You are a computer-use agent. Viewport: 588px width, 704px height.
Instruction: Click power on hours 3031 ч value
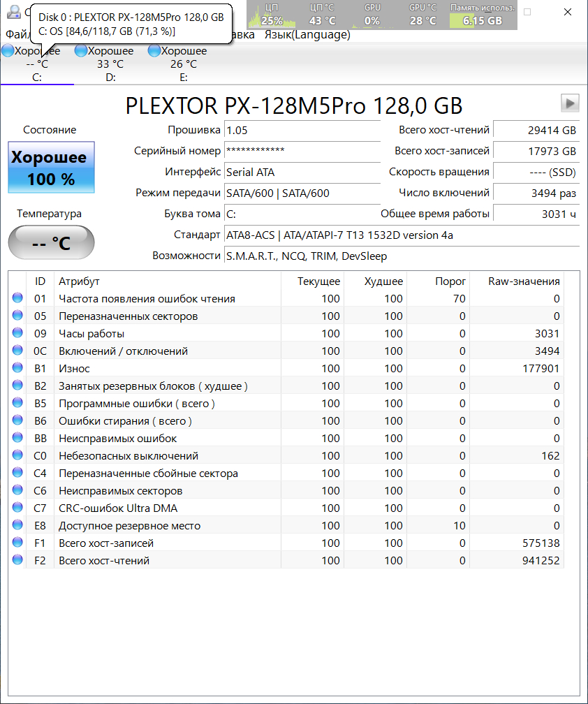536,214
